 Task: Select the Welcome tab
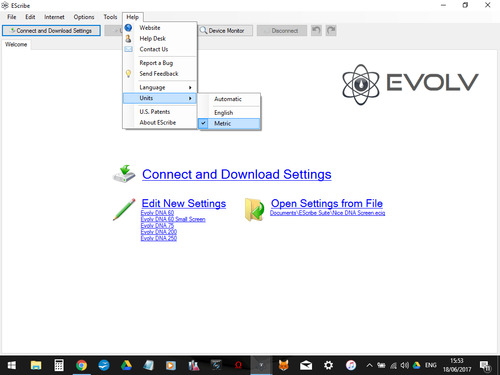[16, 44]
